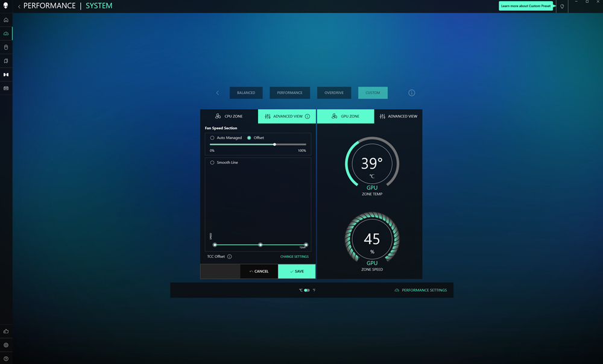Viewport: 603px width, 364px height.
Task: Click the fan icon on GPU Zone tab
Action: pyautogui.click(x=334, y=116)
